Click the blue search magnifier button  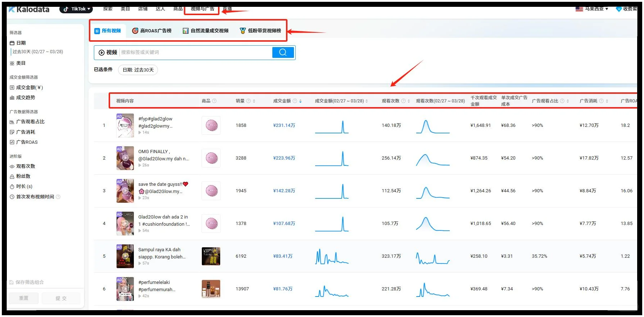pos(283,52)
